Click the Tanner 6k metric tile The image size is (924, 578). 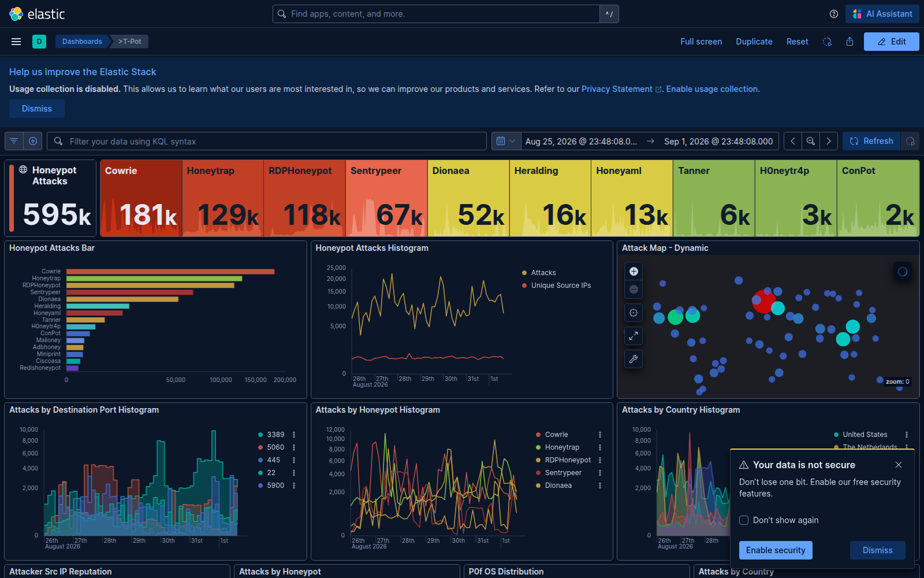click(714, 198)
